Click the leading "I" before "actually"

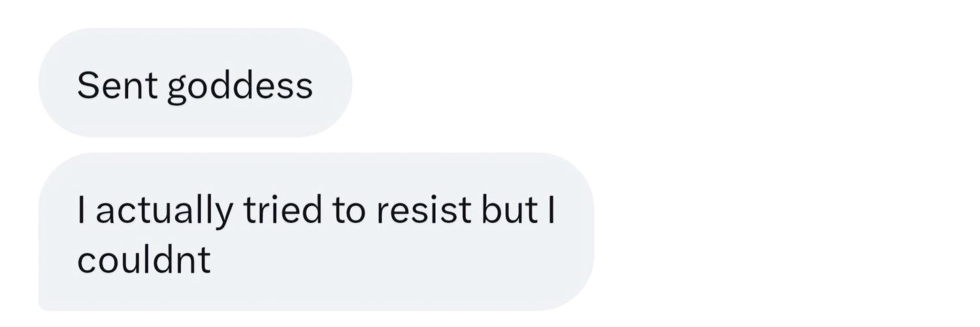pyautogui.click(x=81, y=209)
